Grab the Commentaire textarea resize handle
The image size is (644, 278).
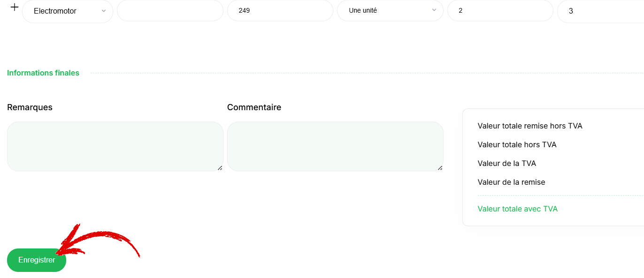click(440, 168)
